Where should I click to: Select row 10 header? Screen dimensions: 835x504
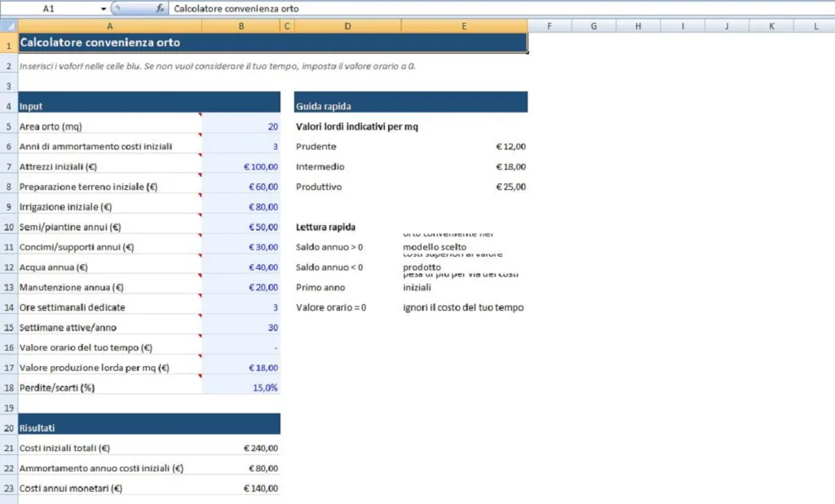point(8,227)
